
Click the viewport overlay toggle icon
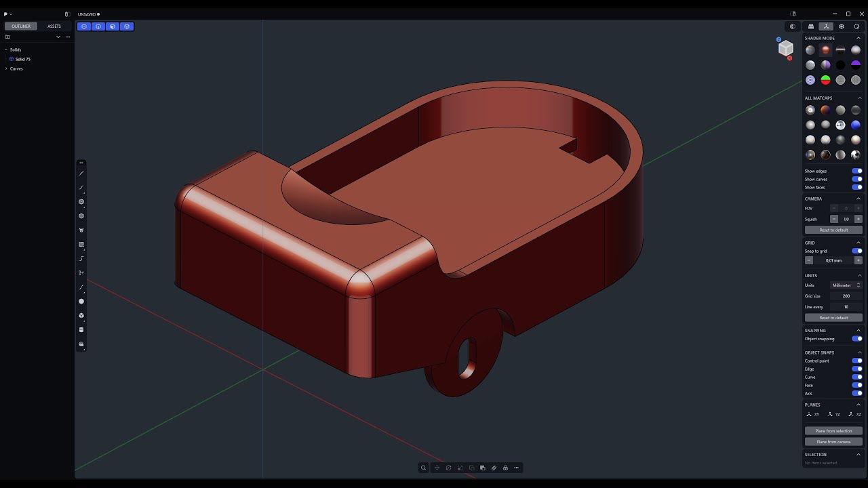click(x=792, y=26)
